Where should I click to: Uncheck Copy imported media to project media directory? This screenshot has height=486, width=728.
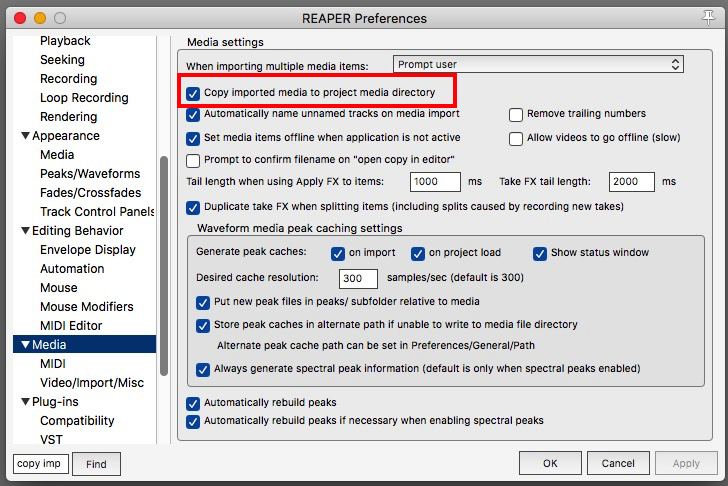pos(193,94)
